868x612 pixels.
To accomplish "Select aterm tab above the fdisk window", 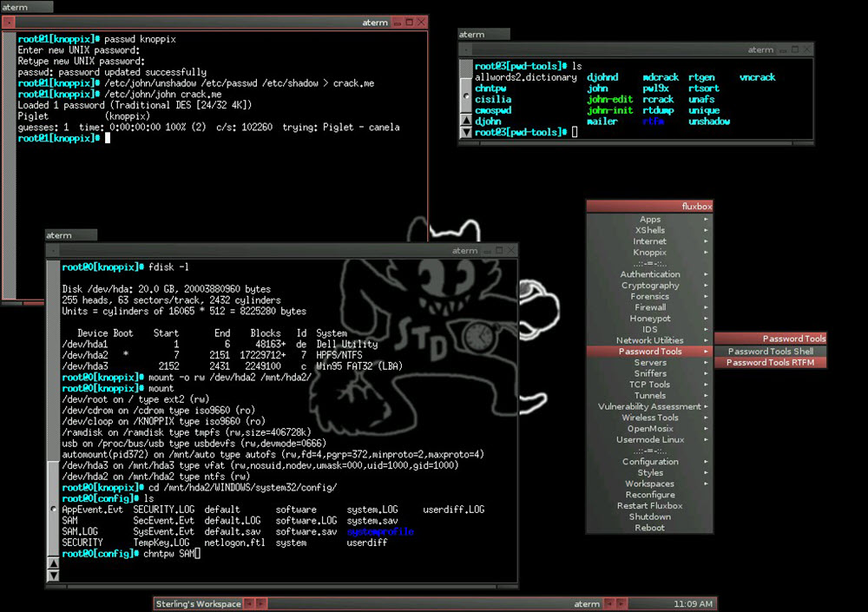I will pos(71,235).
